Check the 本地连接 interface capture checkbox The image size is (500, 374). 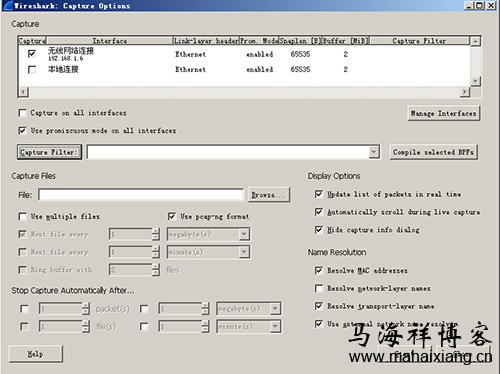32,69
